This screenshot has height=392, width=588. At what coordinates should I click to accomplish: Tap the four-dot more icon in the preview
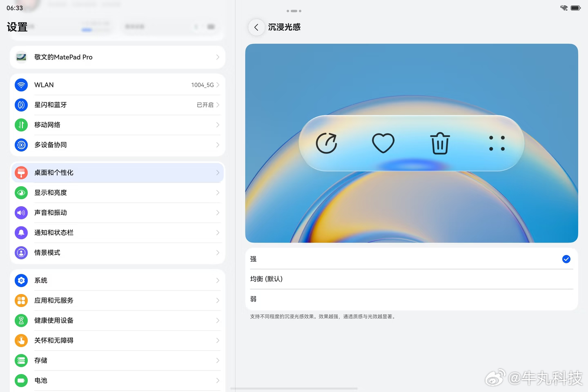[x=497, y=143]
